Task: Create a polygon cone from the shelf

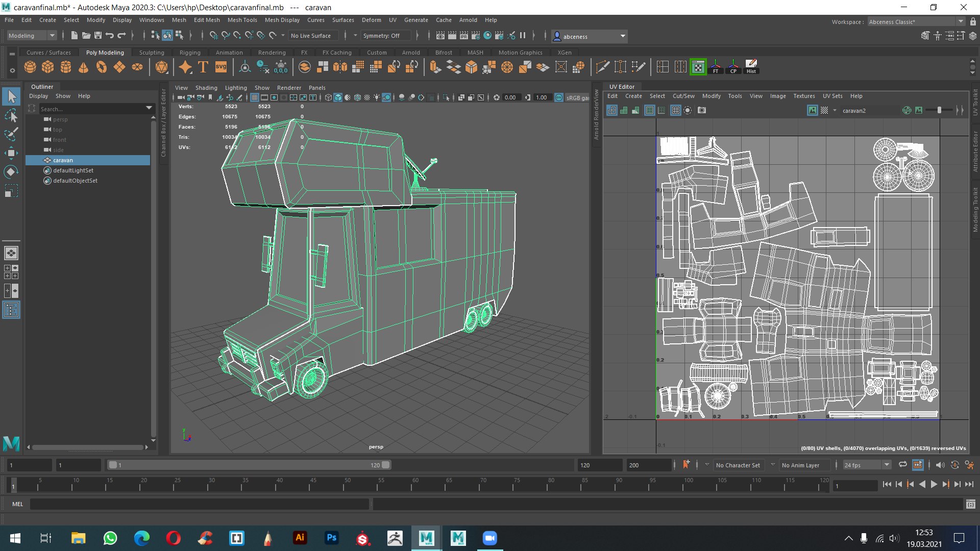Action: click(83, 67)
